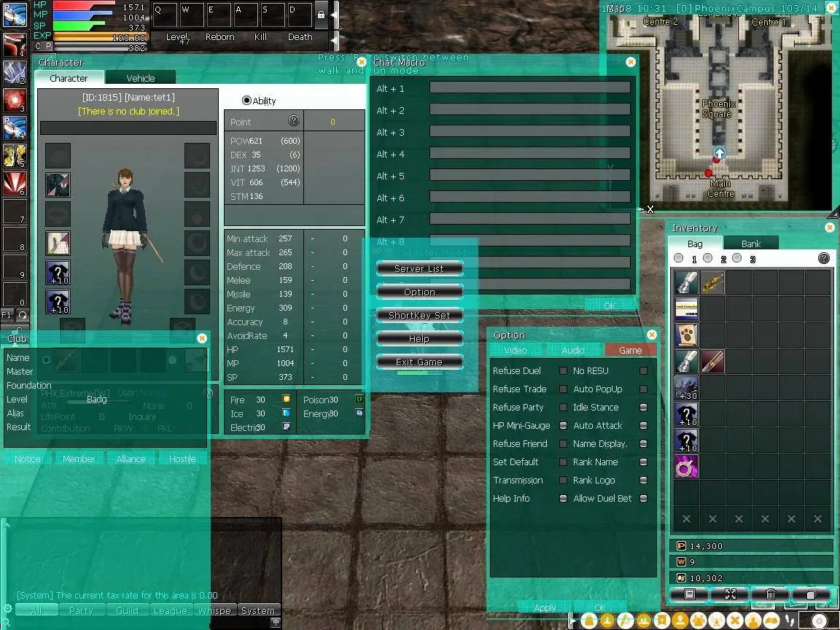Click the Exit Game button
This screenshot has width=840, height=630.
pyautogui.click(x=419, y=362)
